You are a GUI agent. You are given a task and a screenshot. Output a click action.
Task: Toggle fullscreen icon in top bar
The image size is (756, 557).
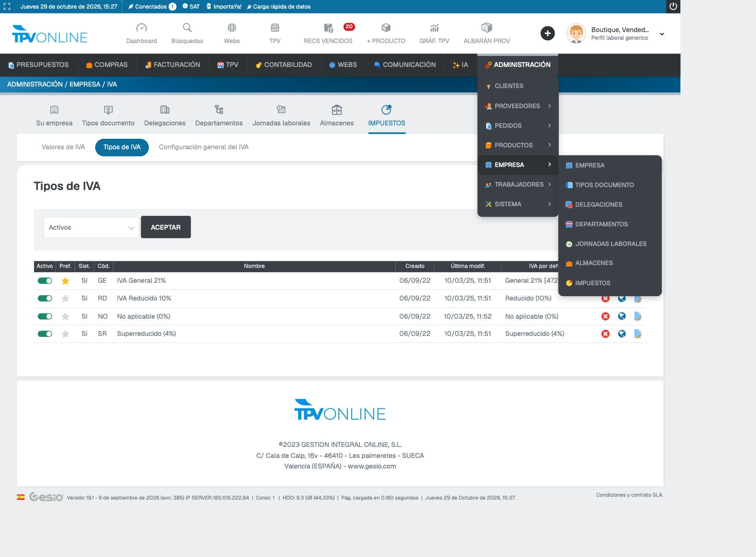pos(7,7)
